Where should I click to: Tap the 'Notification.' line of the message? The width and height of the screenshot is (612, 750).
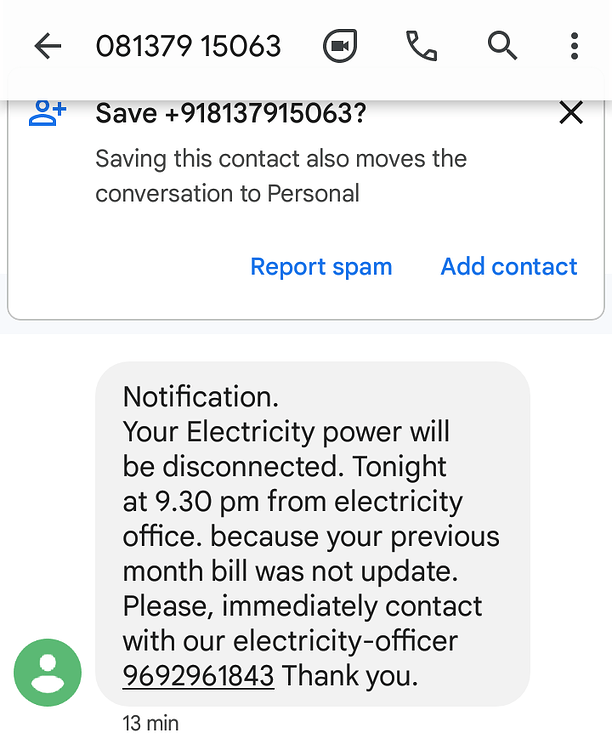coord(200,397)
